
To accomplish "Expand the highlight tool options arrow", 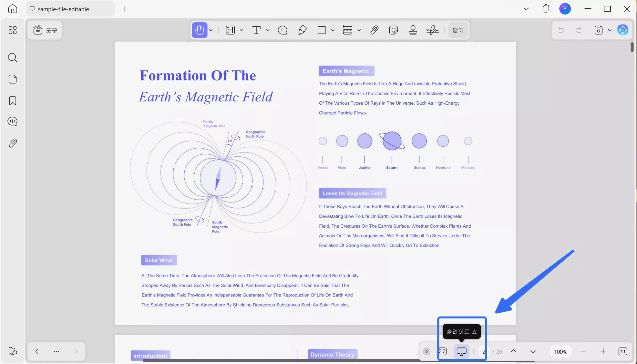I will point(242,30).
